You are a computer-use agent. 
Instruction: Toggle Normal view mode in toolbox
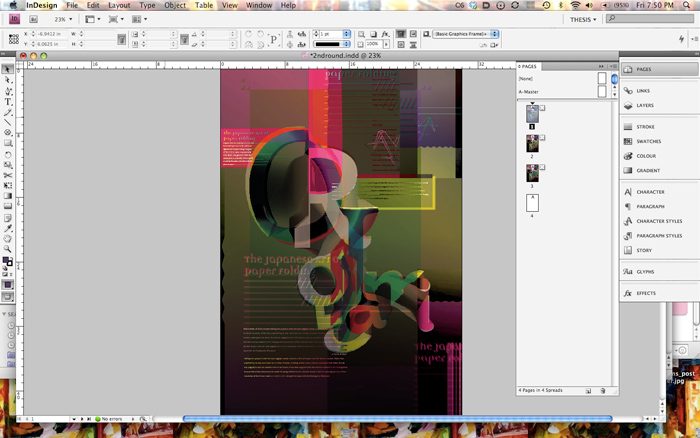8,284
